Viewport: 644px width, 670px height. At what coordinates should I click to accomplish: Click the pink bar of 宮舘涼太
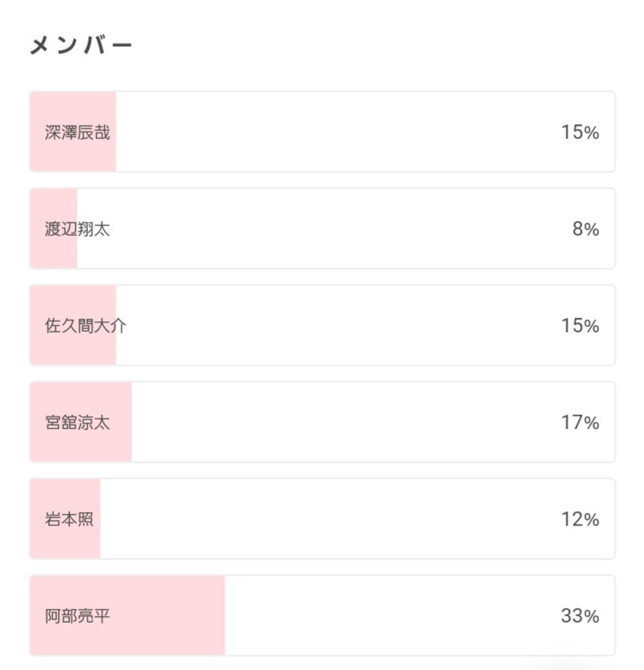click(80, 422)
